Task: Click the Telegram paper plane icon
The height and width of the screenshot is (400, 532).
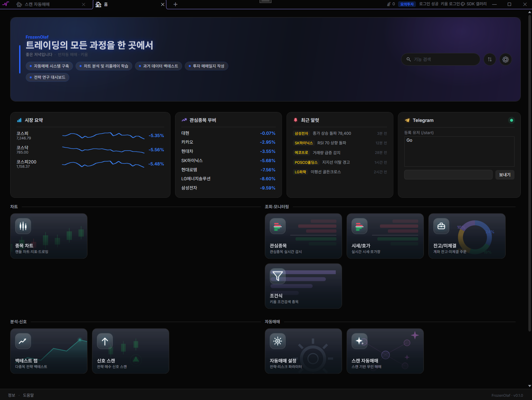Action: (407, 120)
